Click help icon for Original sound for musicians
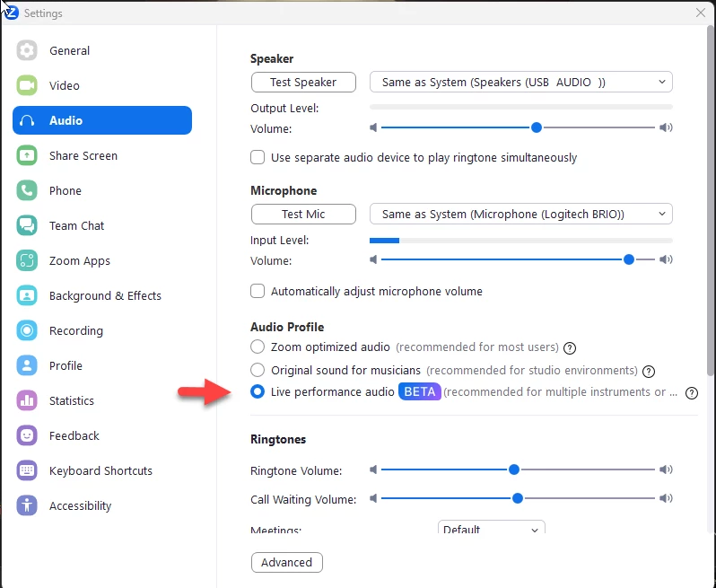 click(649, 372)
